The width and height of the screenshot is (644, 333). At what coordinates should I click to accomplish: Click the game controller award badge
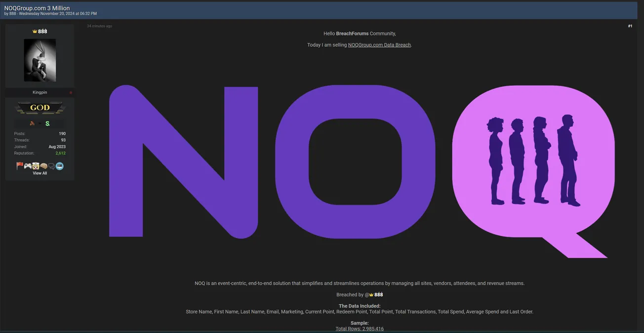click(x=28, y=166)
